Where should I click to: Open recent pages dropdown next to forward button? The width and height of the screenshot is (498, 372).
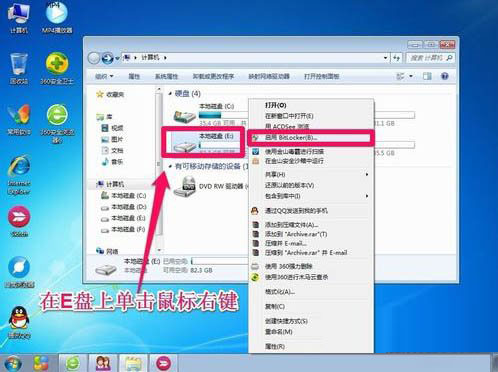[117, 59]
